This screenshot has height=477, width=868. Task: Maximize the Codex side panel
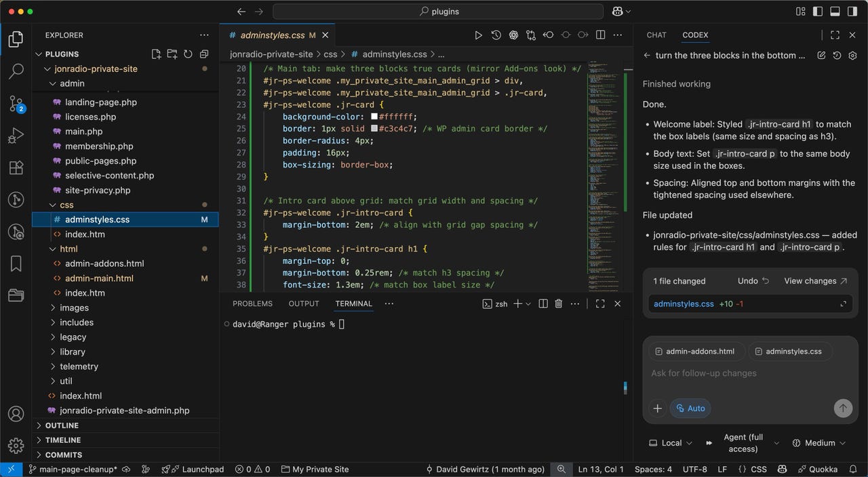(835, 35)
